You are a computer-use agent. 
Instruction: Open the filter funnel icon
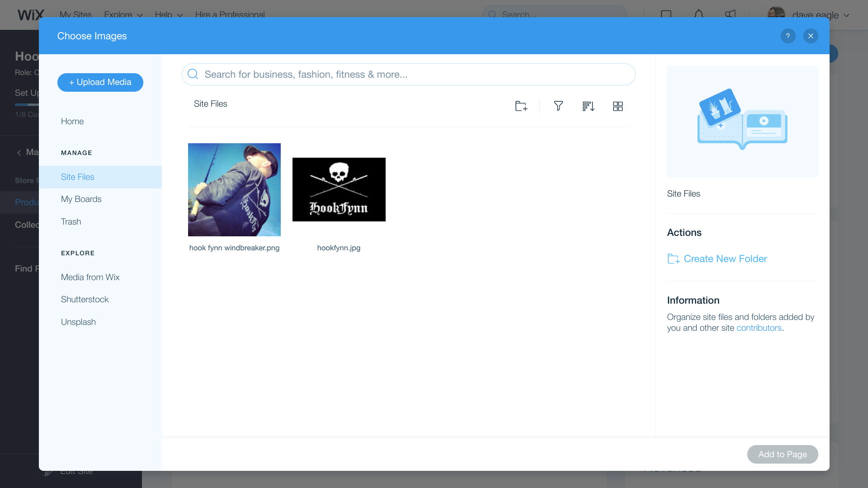click(x=558, y=106)
